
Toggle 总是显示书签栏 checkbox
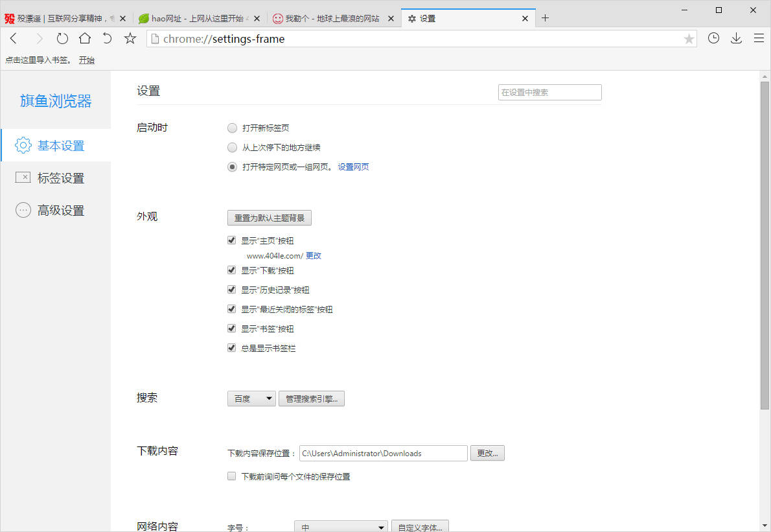pos(231,348)
